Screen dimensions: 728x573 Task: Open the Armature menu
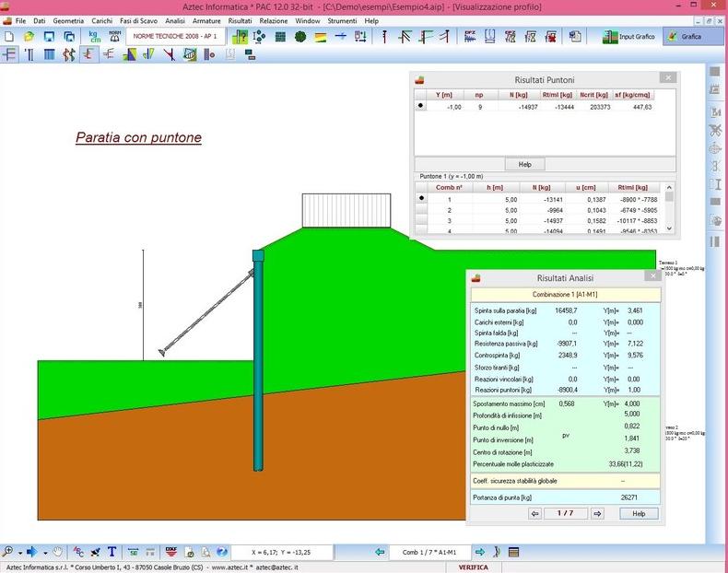205,20
